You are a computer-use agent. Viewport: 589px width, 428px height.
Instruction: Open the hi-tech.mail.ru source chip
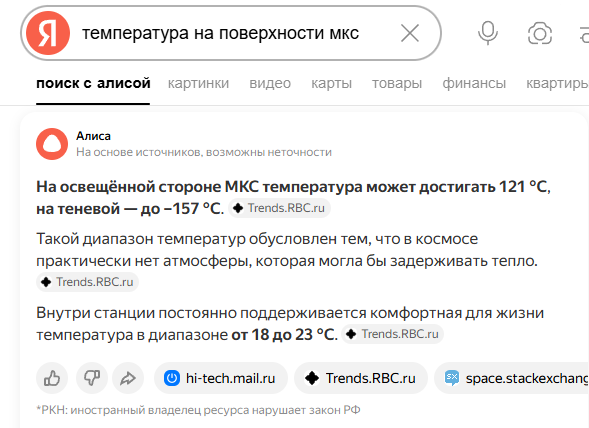[x=220, y=378]
